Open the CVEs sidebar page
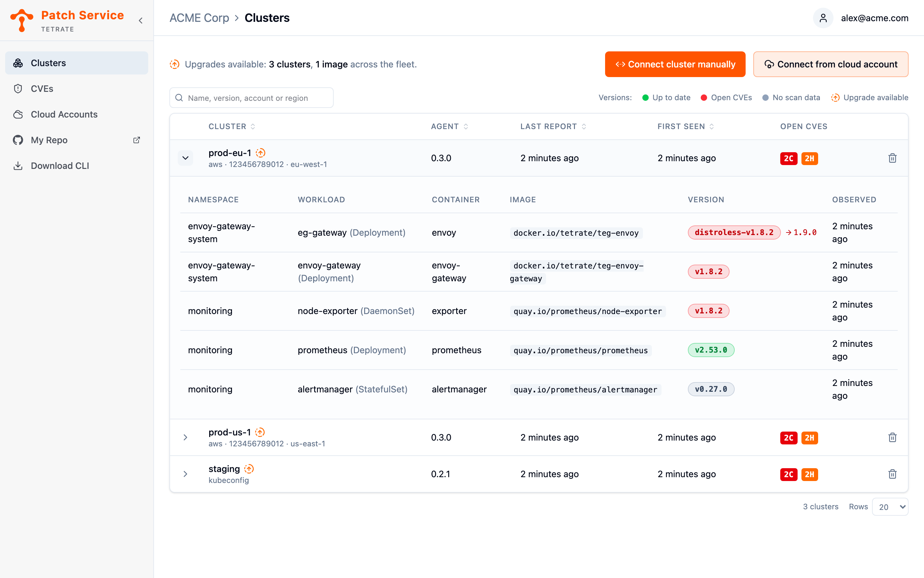The height and width of the screenshot is (578, 924). (76, 89)
